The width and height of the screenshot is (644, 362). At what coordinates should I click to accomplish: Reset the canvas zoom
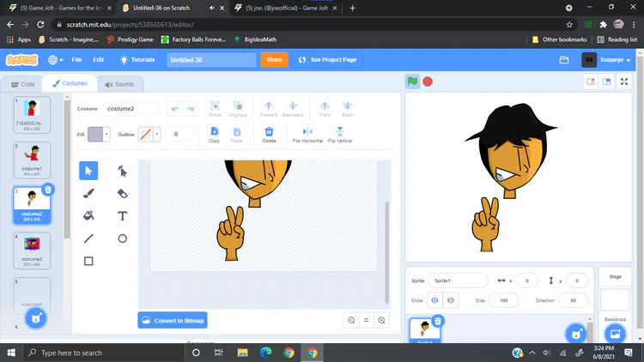pyautogui.click(x=367, y=320)
